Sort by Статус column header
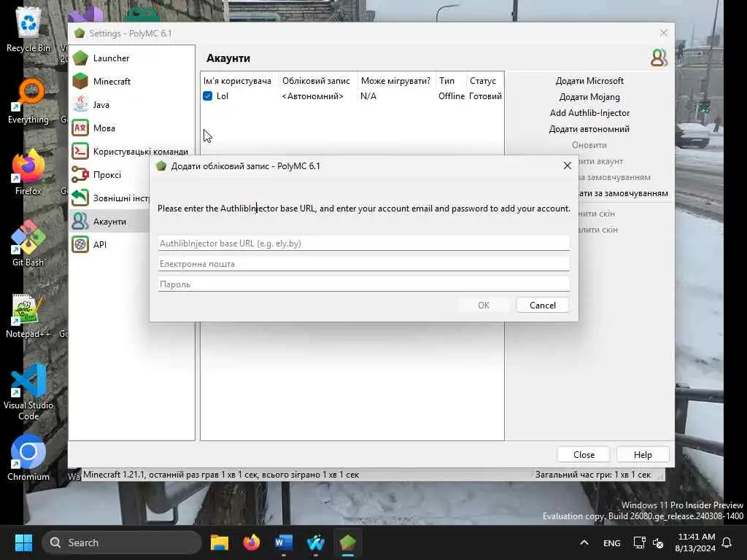This screenshot has width=747, height=560. pos(485,81)
